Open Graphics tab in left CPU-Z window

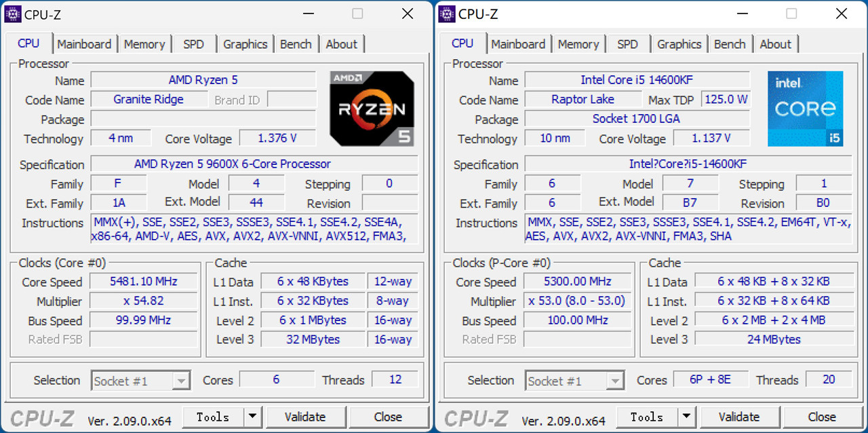pyautogui.click(x=245, y=44)
